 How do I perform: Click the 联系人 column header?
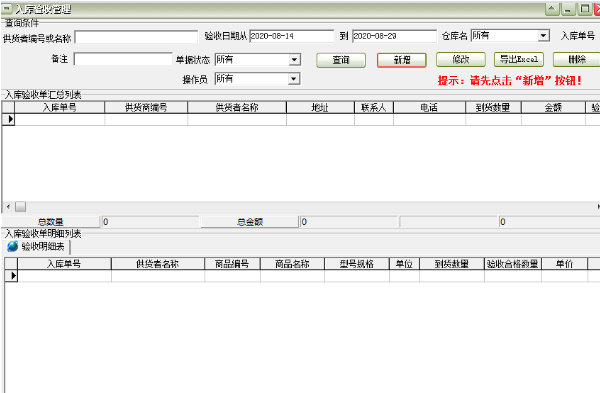[374, 108]
